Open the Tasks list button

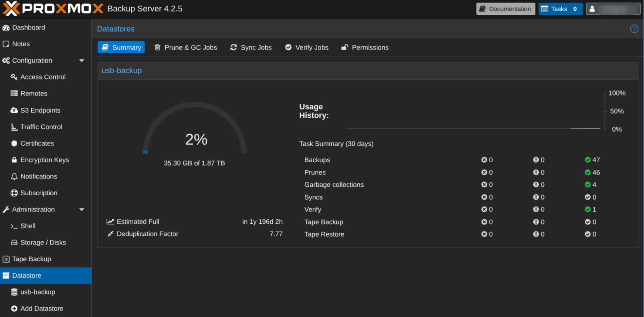[x=560, y=9]
